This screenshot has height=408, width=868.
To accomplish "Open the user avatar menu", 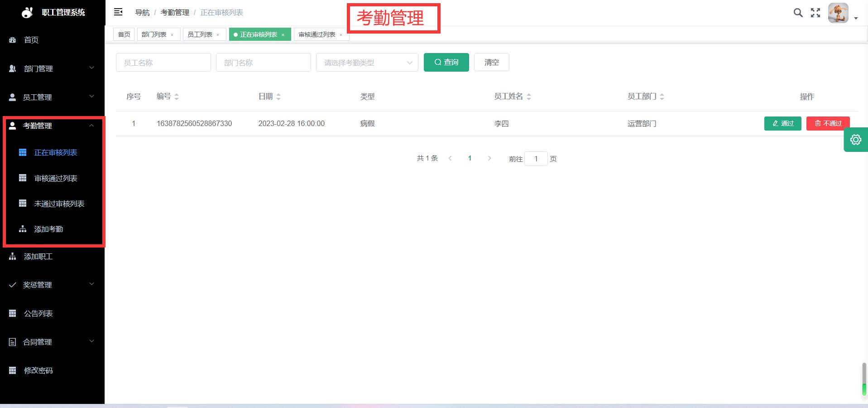I will (x=838, y=13).
